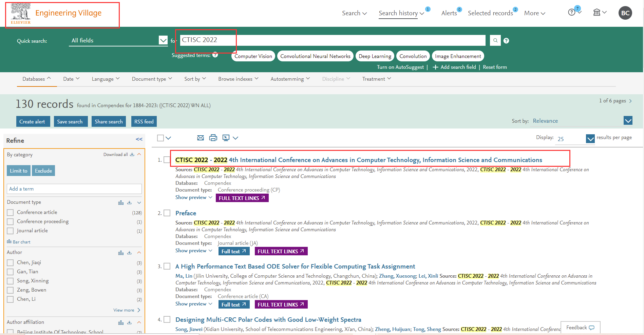This screenshot has height=335, width=644.
Task: Change results per page dropdown
Action: (x=575, y=139)
